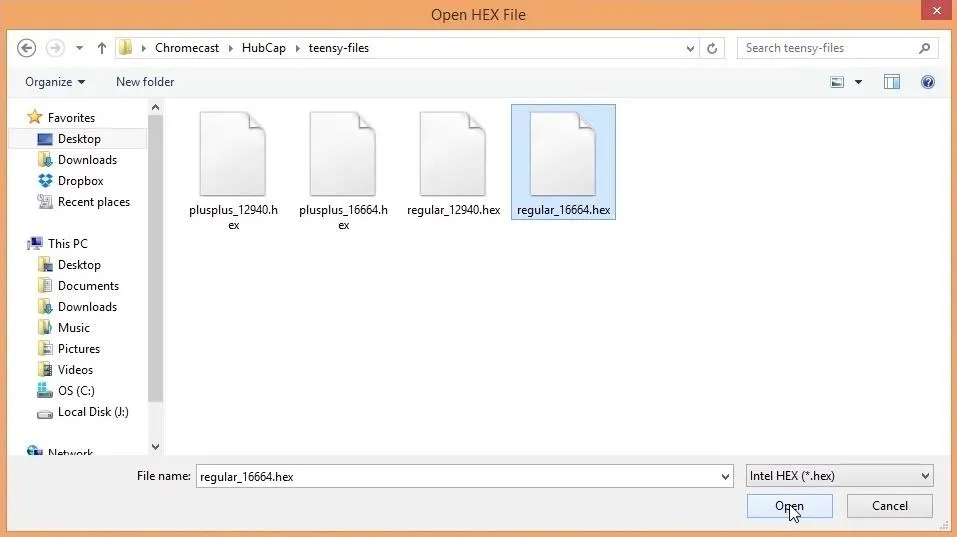The height and width of the screenshot is (537, 957).
Task: Click the folder icon in address bar
Action: pos(126,48)
